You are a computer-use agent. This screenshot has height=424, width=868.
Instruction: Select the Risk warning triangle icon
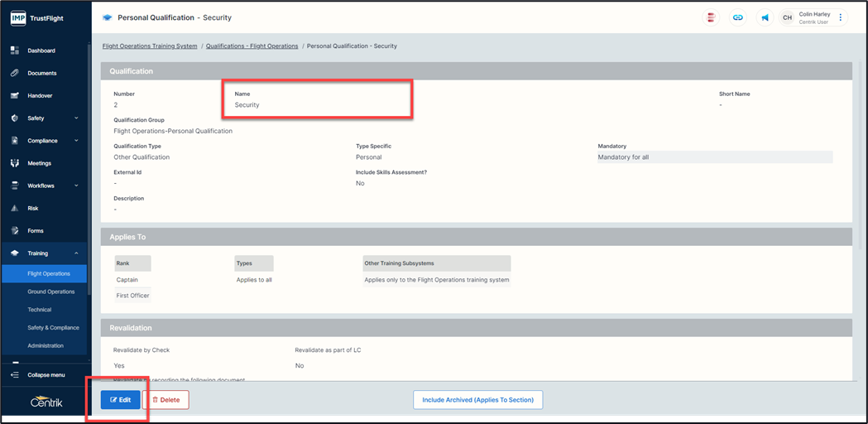(15, 208)
